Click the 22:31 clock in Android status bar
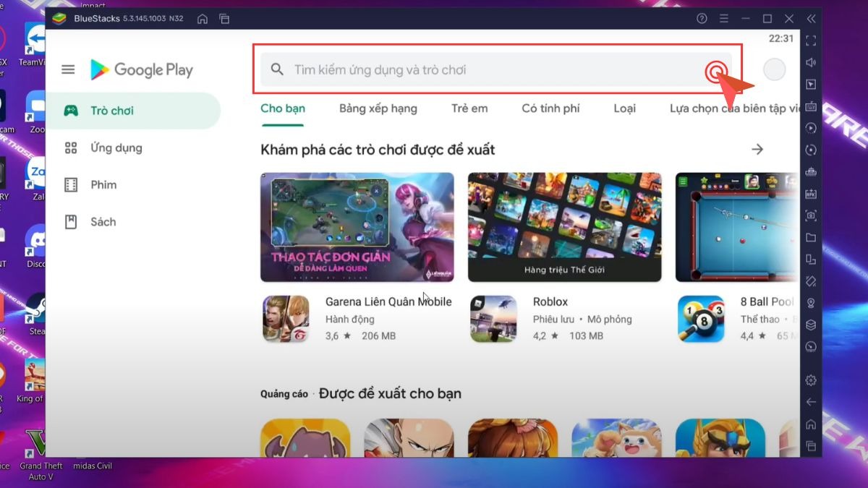 [x=781, y=38]
